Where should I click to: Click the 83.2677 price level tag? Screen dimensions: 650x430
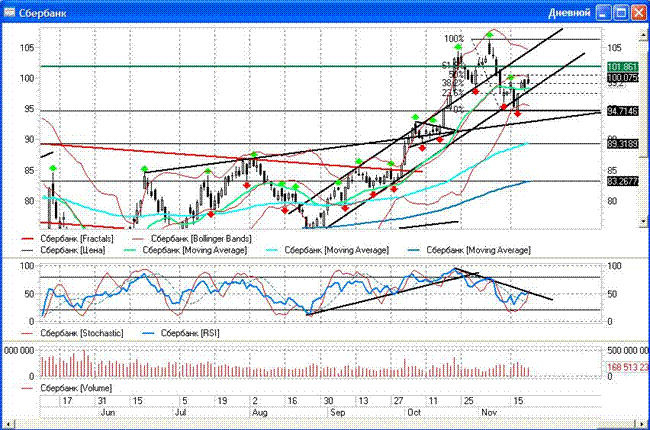coord(623,181)
